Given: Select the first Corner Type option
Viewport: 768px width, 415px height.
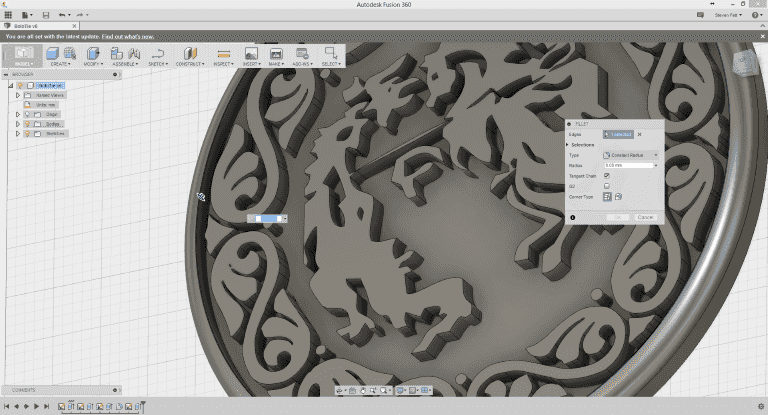Looking at the screenshot, I should coord(607,196).
